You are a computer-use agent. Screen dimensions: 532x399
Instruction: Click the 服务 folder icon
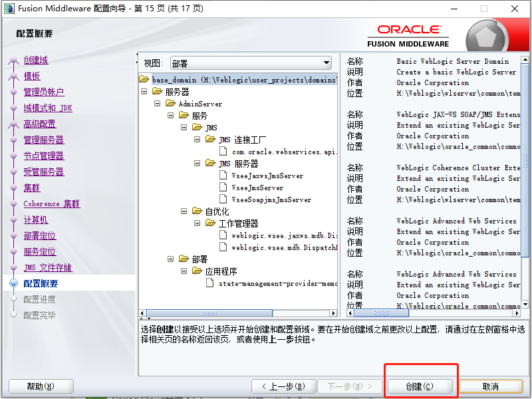(x=184, y=115)
